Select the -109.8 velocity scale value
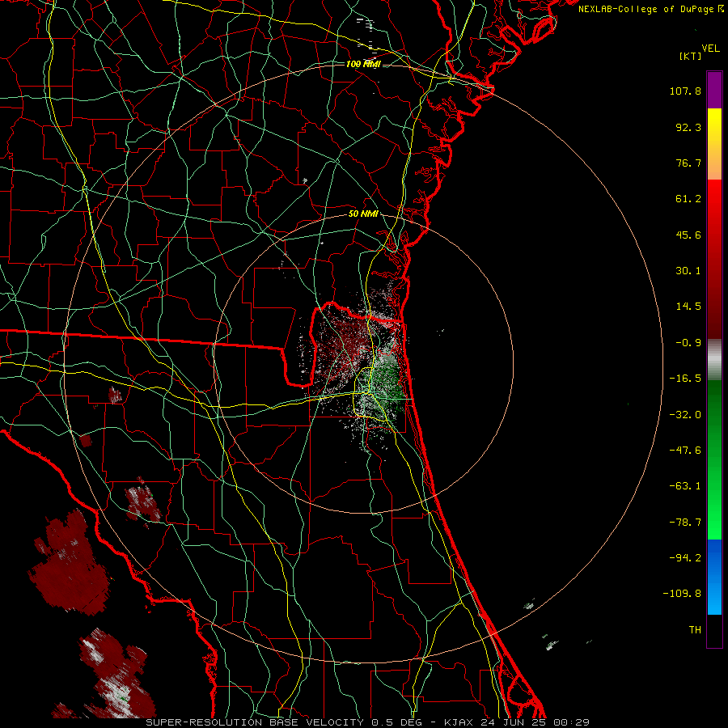728x728 pixels. click(682, 594)
